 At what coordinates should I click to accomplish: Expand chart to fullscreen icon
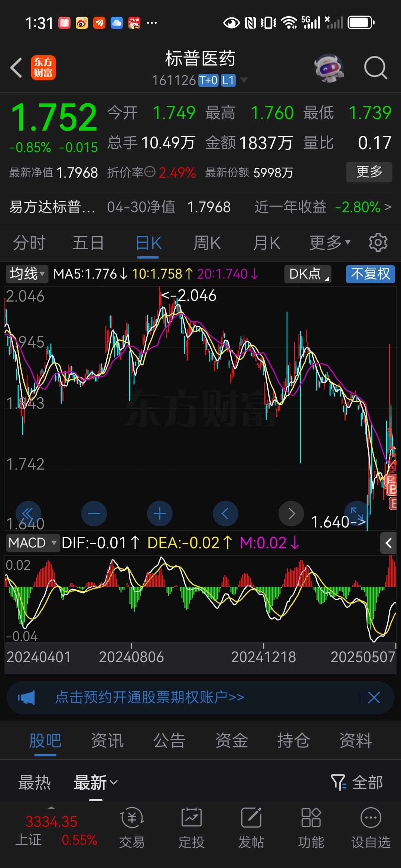(357, 514)
